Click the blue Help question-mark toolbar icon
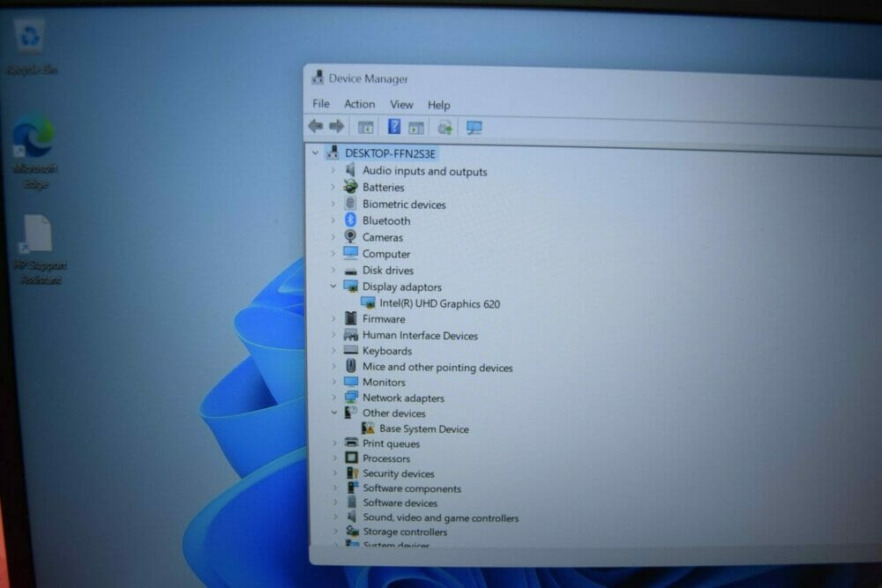 pyautogui.click(x=394, y=126)
